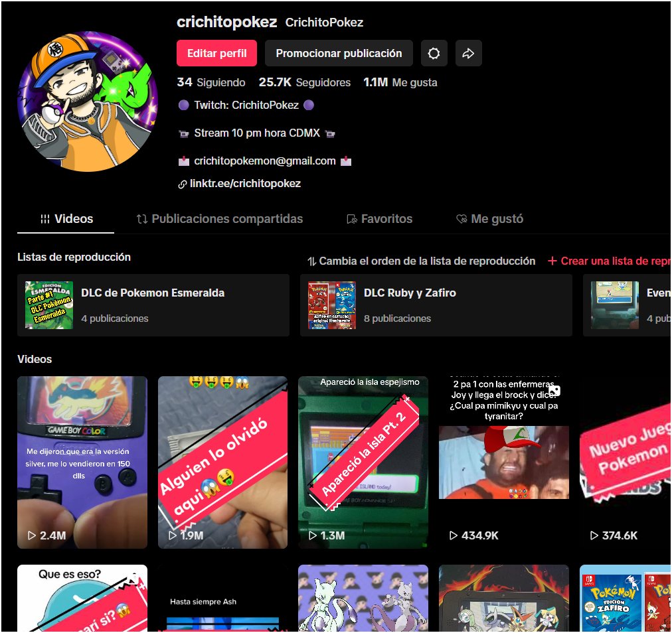Screen dimensions: 672x633
Task: Click Crear una lista de reproducción
Action: (610, 261)
